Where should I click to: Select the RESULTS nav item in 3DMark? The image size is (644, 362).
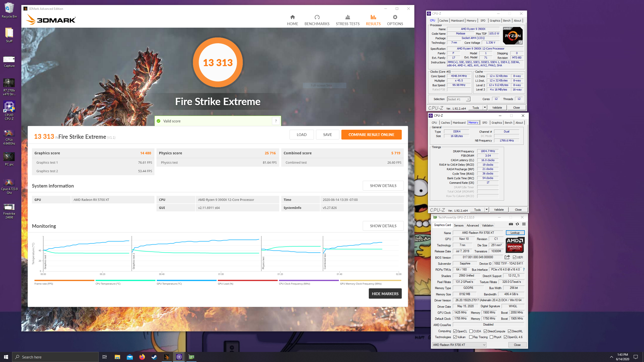pos(373,20)
